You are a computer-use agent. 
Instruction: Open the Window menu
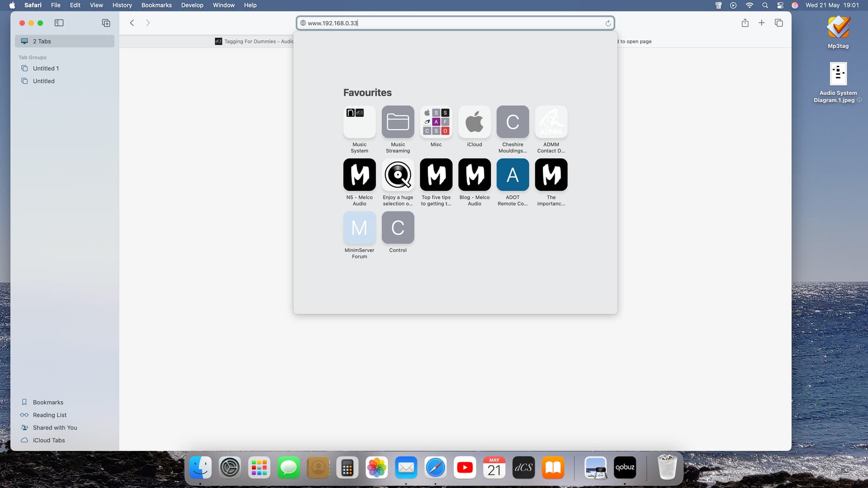coord(224,5)
